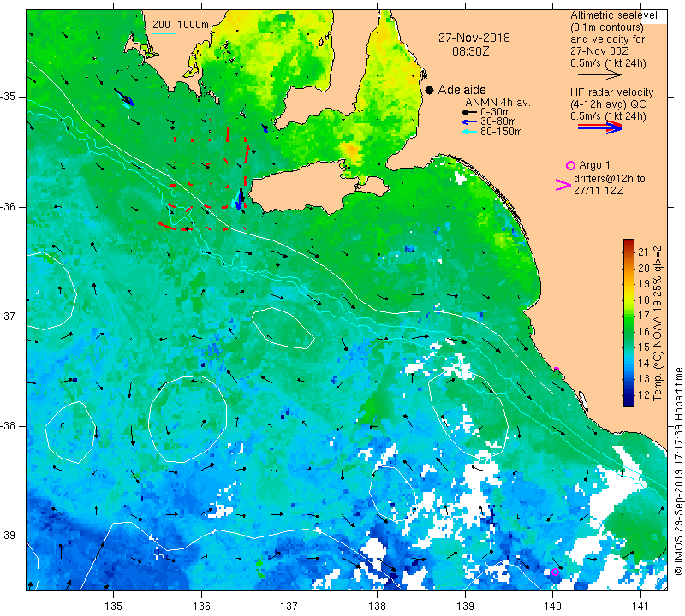The width and height of the screenshot is (685, 616).
Task: Click the Adelaide label text
Action: [462, 90]
